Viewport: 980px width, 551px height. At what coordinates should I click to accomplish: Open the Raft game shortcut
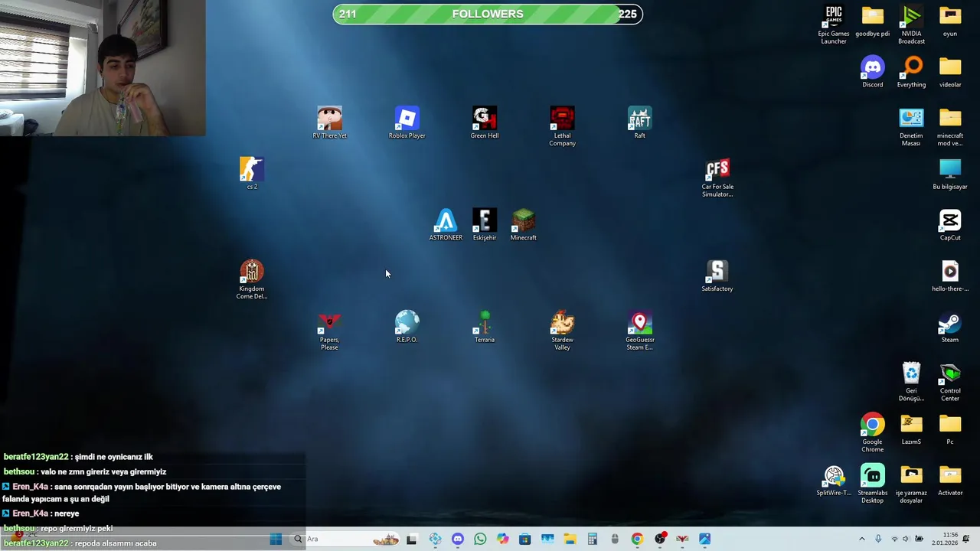[x=639, y=123]
